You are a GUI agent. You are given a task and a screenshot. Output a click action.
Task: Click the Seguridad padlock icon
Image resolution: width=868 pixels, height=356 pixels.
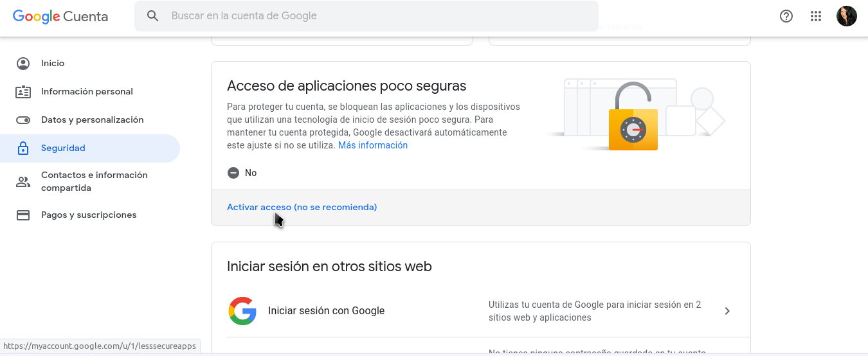coord(23,148)
